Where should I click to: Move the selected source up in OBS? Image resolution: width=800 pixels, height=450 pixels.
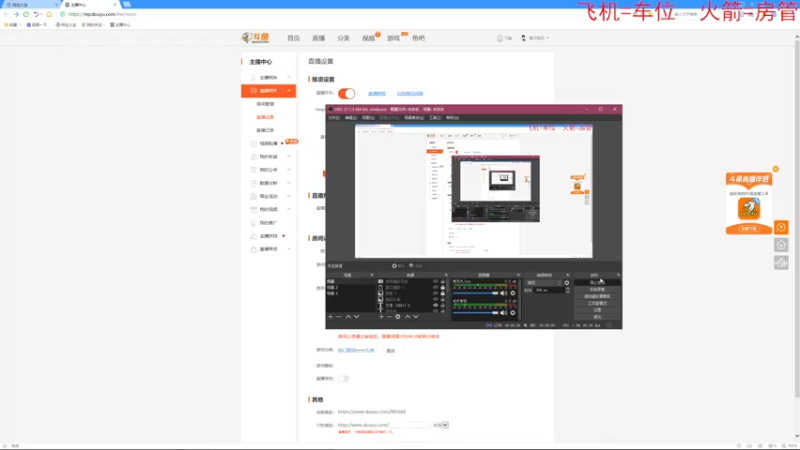(x=408, y=317)
